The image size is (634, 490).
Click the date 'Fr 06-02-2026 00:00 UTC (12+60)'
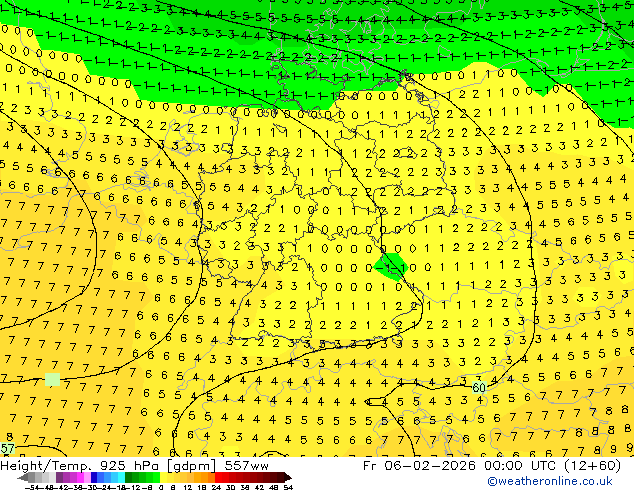[492, 465]
